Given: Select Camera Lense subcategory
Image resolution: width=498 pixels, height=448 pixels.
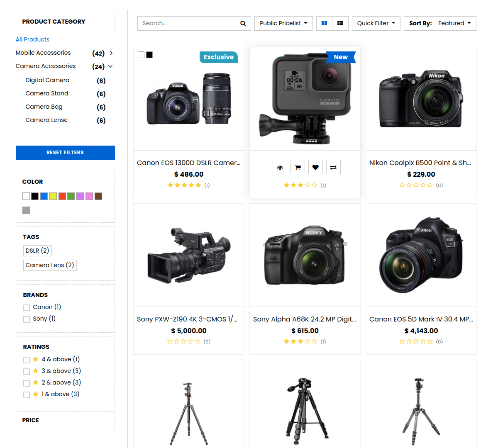Looking at the screenshot, I should coord(46,120).
